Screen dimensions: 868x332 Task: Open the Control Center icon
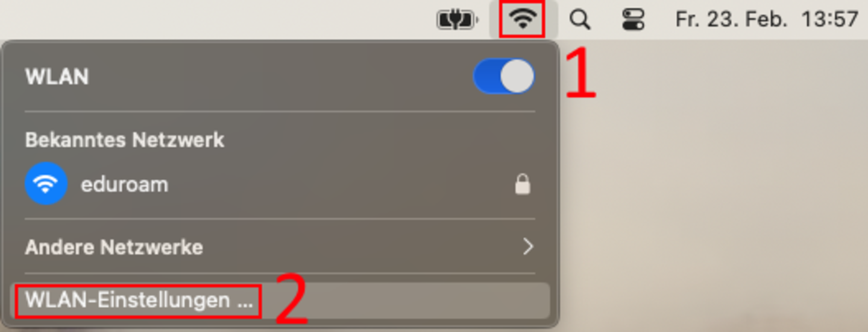pos(633,19)
